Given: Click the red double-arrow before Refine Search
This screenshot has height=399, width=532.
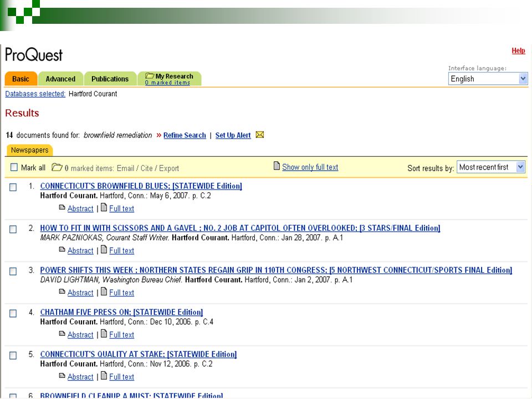Looking at the screenshot, I should coord(158,135).
